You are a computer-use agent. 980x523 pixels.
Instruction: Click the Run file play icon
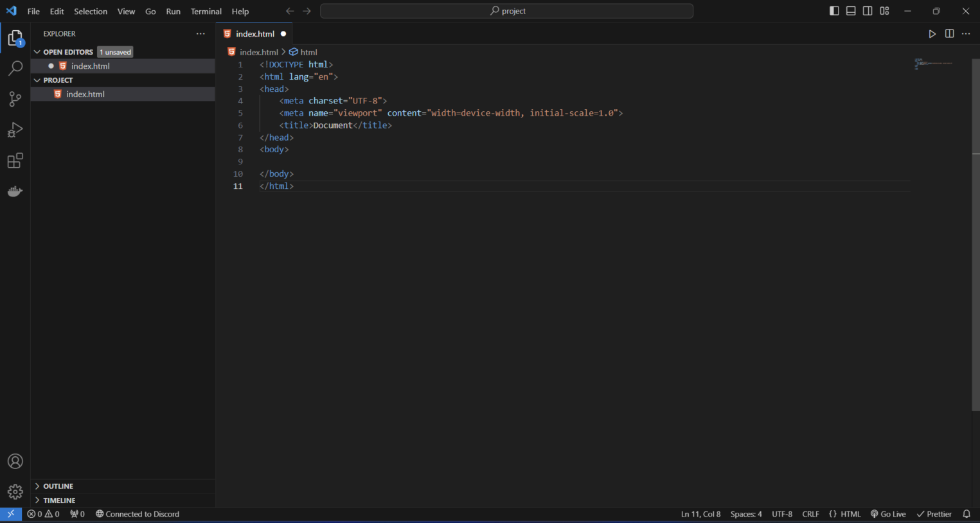932,34
